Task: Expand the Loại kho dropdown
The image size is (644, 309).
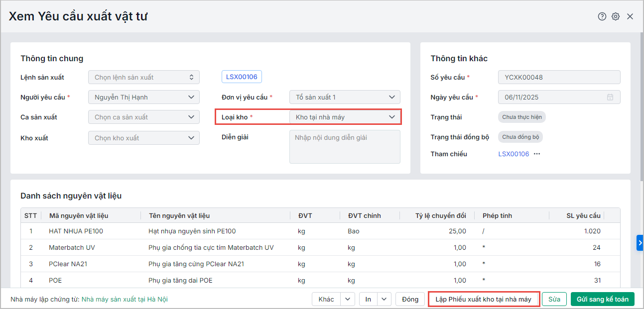Action: click(x=392, y=117)
